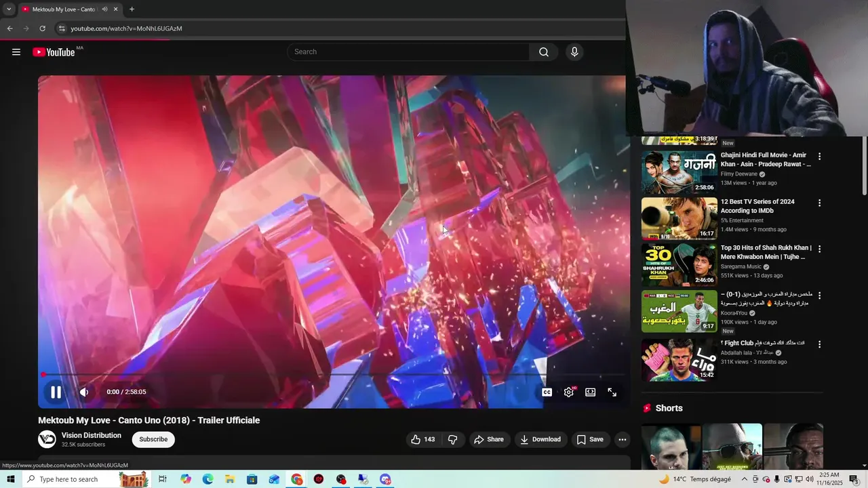Open the title '12 Best TV Series of 2024 According to IMDb'
Viewport: 868px width, 488px height.
click(757, 206)
